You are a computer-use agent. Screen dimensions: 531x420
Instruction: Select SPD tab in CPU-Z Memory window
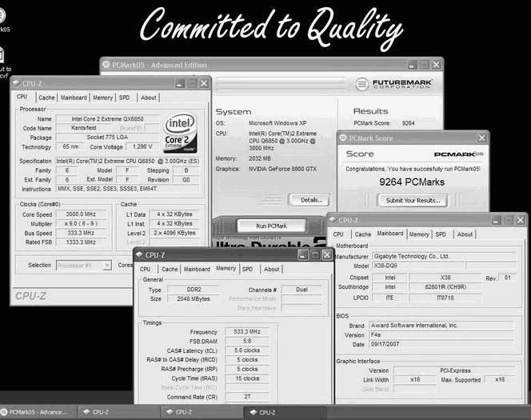pos(248,269)
